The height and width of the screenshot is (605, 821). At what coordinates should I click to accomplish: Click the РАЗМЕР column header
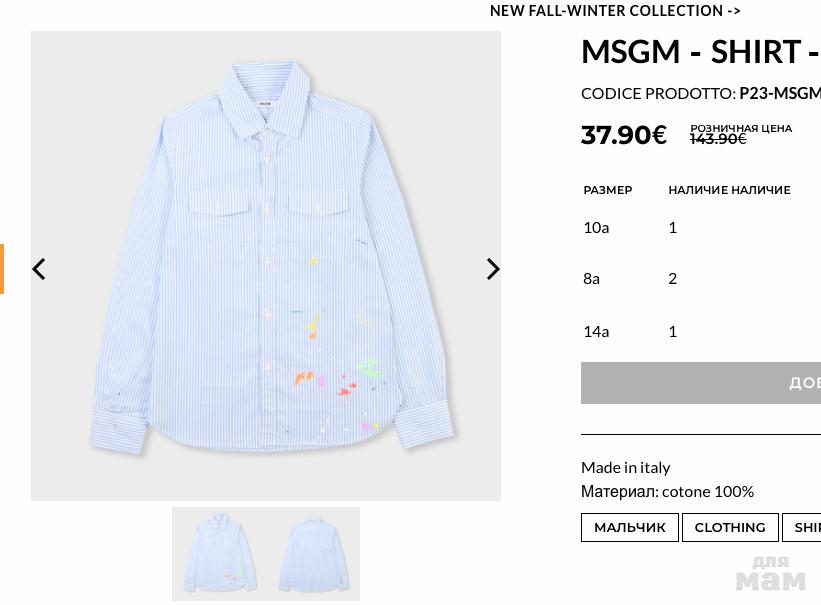coord(608,190)
